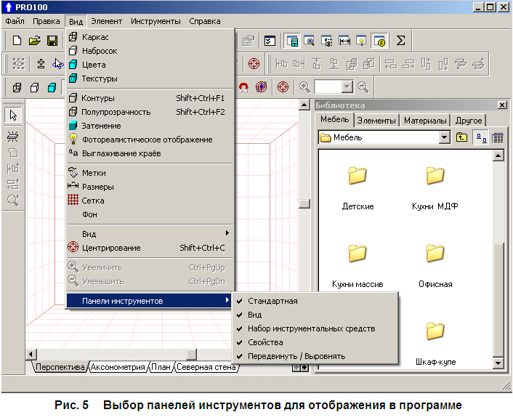Select the arrow pointer tool

click(x=12, y=115)
